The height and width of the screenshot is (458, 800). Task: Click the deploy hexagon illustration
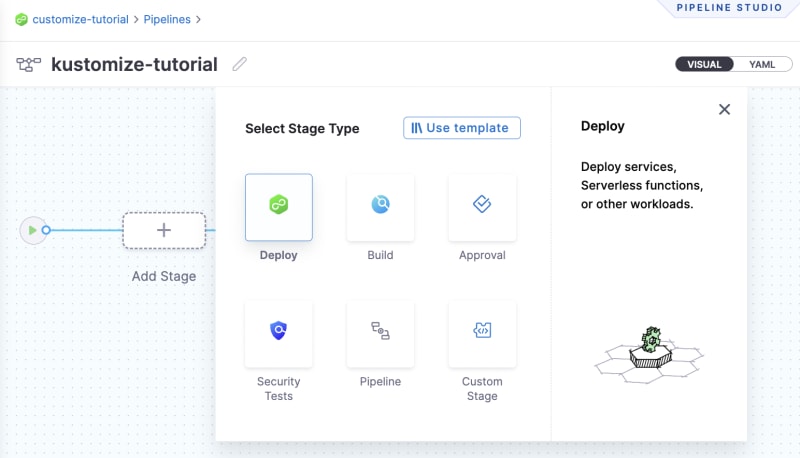[649, 355]
